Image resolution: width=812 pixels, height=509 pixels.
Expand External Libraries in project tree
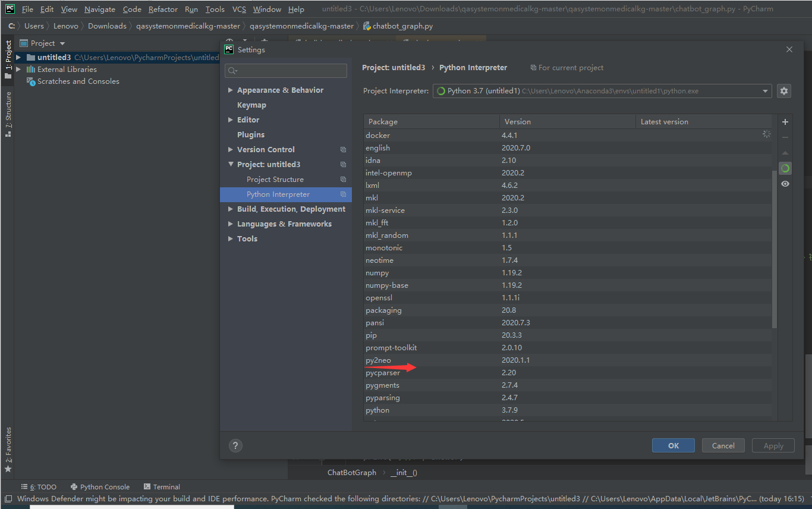pyautogui.click(x=18, y=70)
